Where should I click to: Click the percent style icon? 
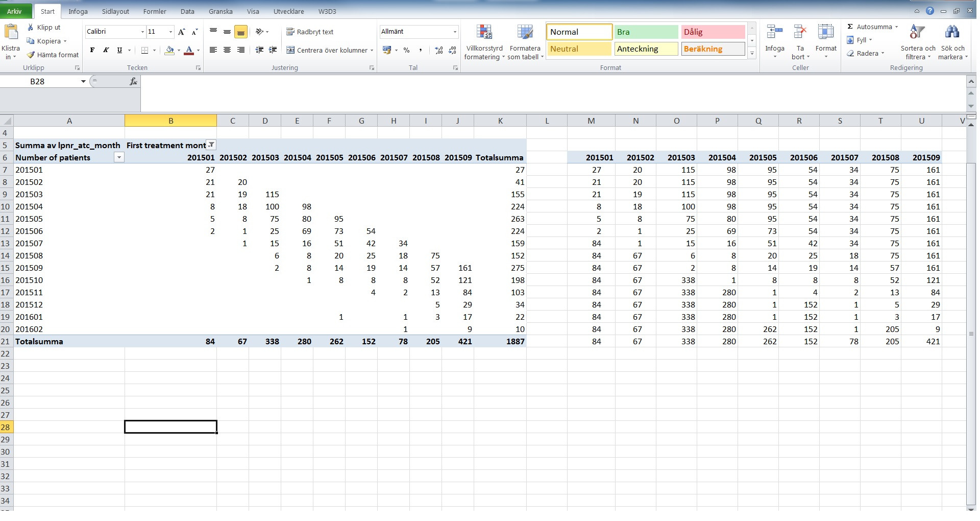point(406,50)
